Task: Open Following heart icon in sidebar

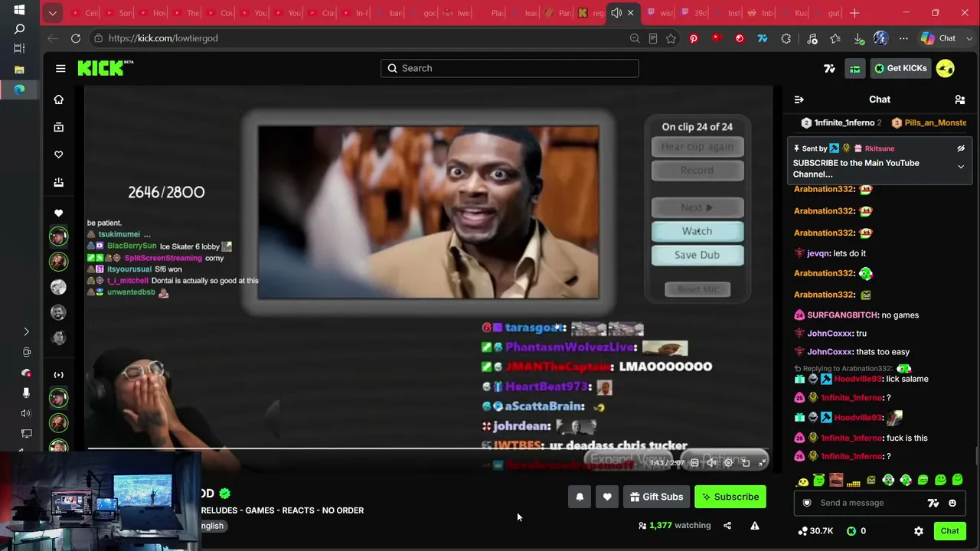Action: [58, 155]
